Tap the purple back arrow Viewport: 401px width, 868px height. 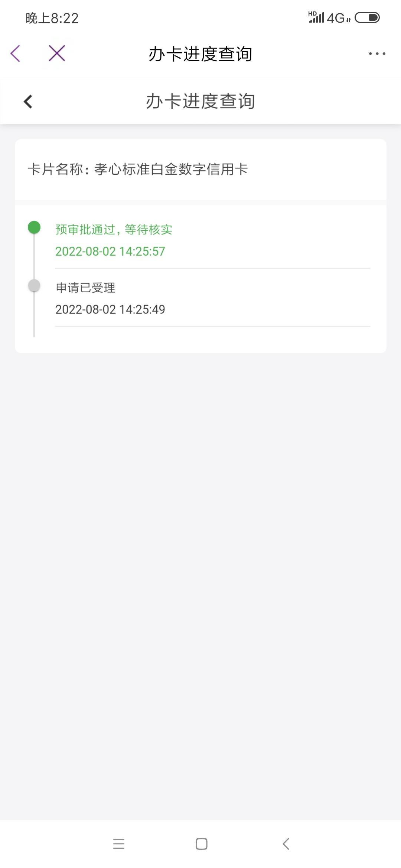16,53
